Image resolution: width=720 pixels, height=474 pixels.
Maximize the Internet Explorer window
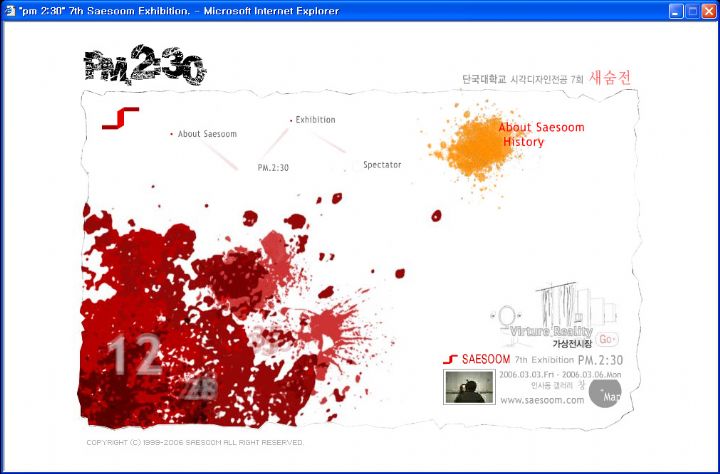coord(692,11)
